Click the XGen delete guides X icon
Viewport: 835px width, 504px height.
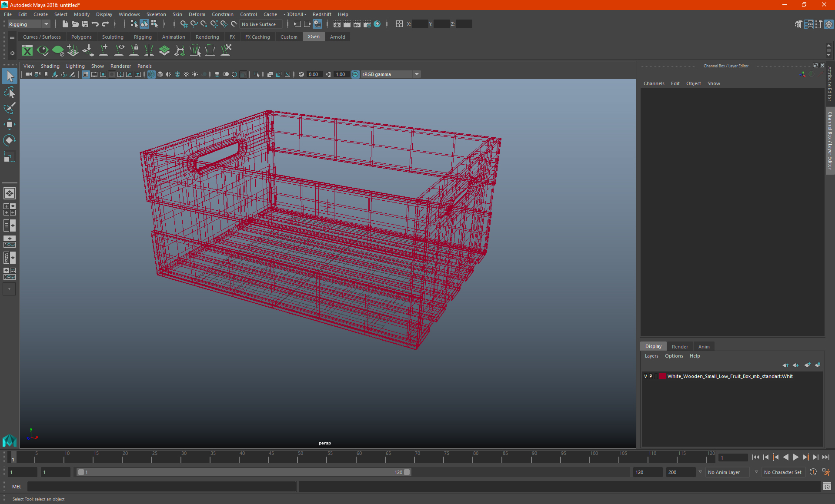coord(225,51)
